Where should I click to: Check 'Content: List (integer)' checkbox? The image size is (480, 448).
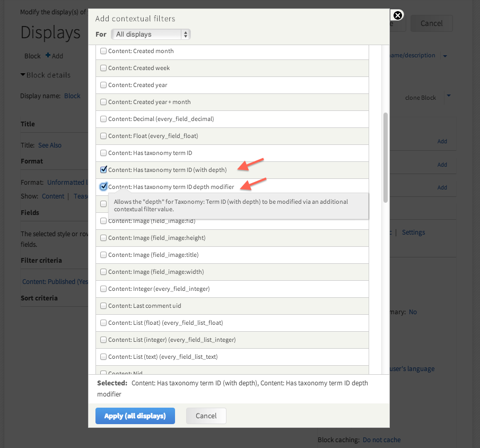[103, 340]
